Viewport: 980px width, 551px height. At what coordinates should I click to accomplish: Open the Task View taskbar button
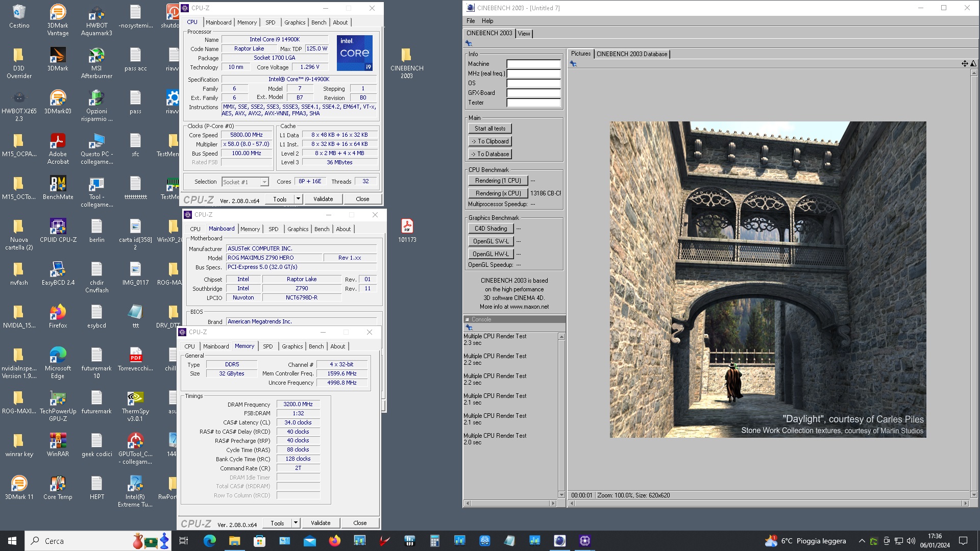pyautogui.click(x=184, y=541)
